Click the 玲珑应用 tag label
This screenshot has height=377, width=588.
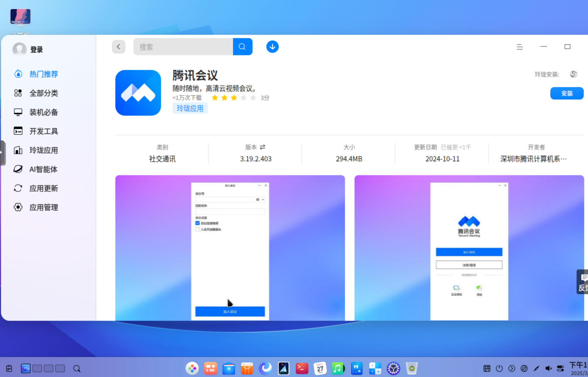click(190, 108)
